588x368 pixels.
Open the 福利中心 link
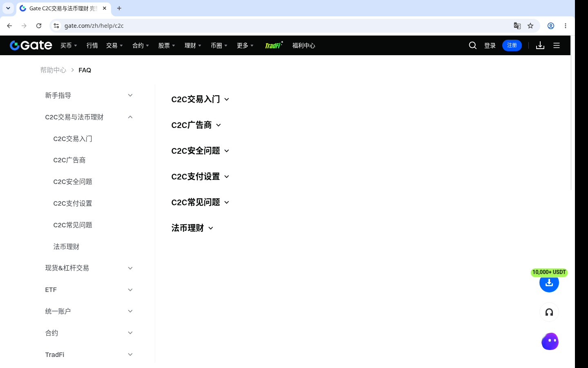tap(304, 45)
